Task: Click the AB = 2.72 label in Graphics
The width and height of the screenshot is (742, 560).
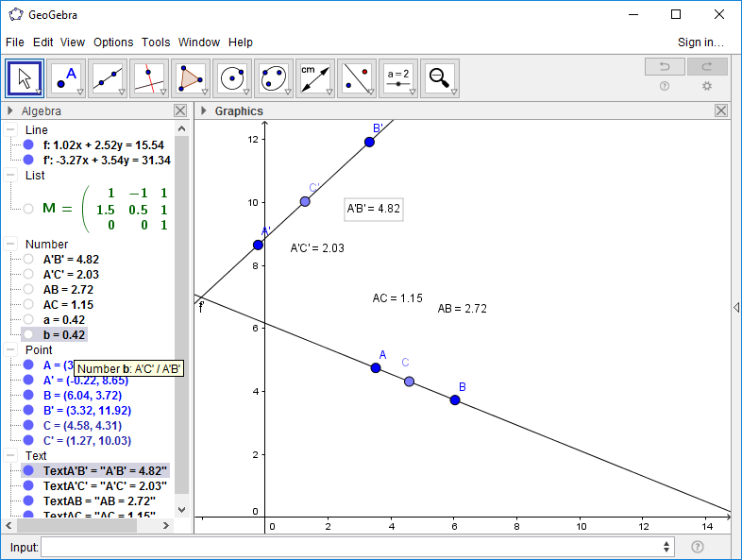Action: click(463, 309)
